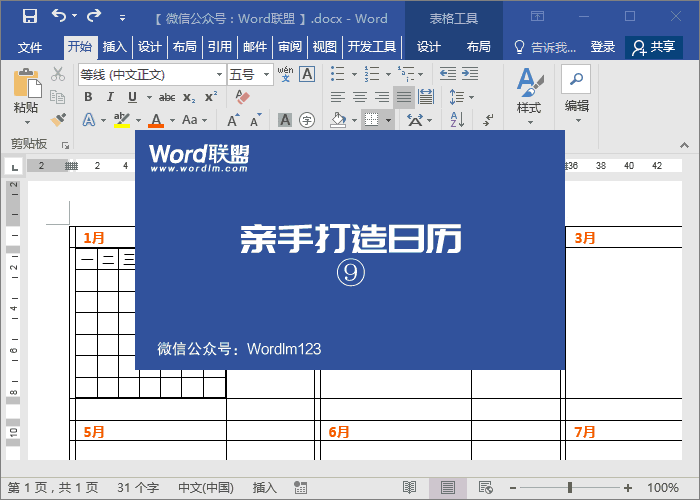Clear all formatting with eraser icon
700x500 pixels.
(x=242, y=96)
